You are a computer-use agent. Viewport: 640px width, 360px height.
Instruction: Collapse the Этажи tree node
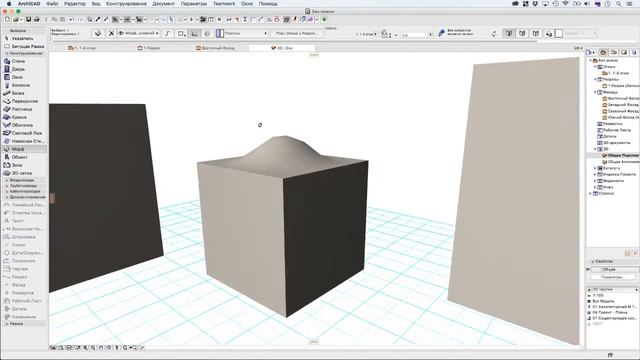596,67
